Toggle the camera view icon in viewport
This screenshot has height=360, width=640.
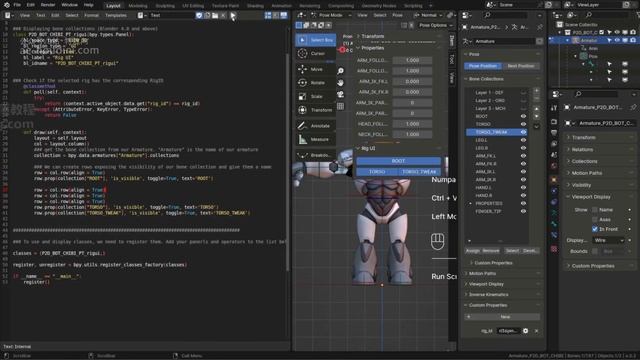tap(340, 95)
